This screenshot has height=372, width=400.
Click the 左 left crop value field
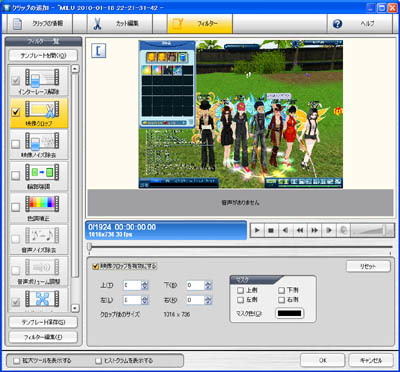click(132, 300)
